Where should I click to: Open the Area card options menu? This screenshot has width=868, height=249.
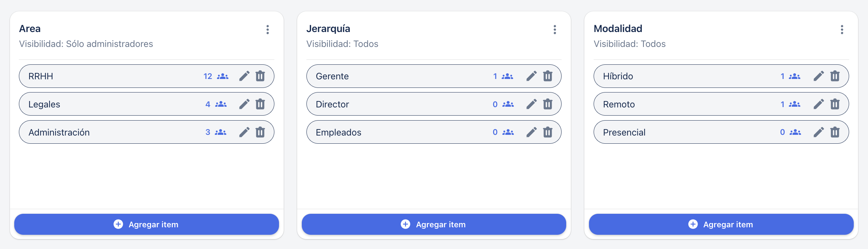pos(268,30)
